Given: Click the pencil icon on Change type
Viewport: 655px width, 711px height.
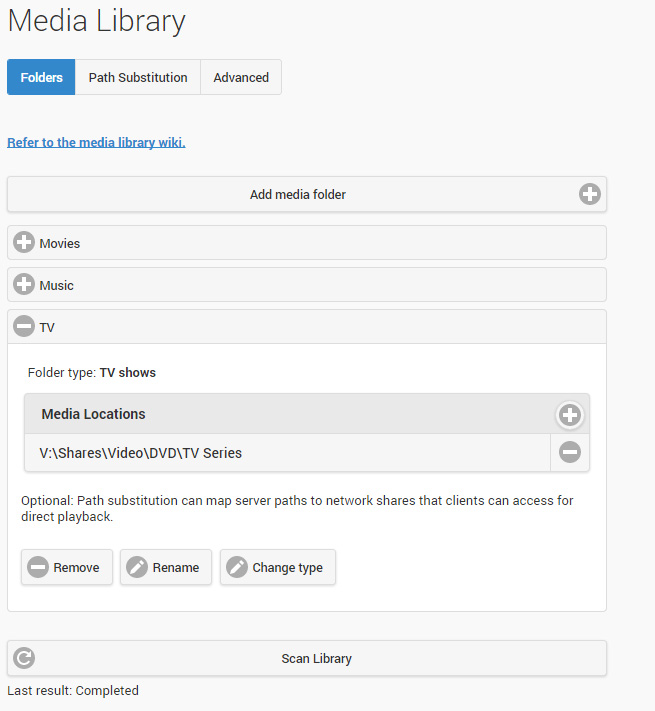Looking at the screenshot, I should (x=237, y=567).
